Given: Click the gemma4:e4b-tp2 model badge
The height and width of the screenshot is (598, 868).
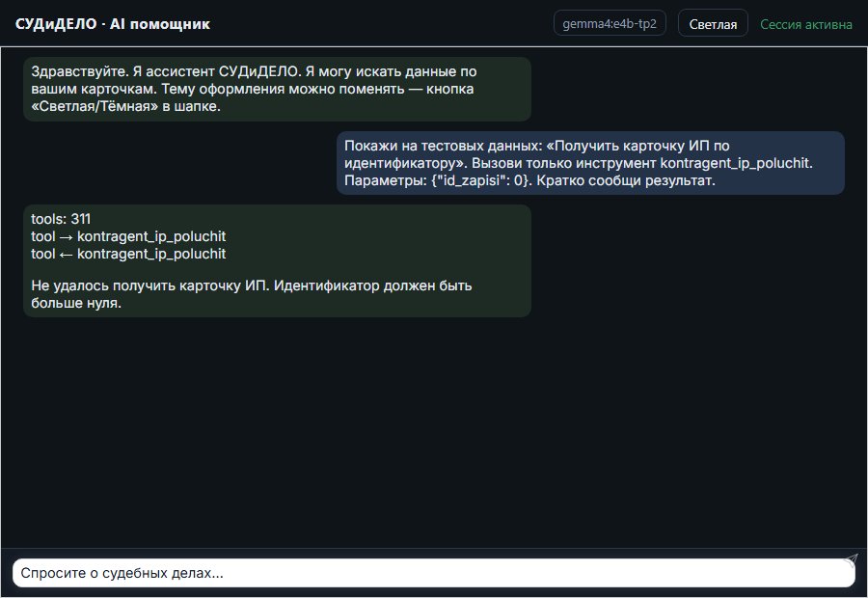Looking at the screenshot, I should 610,24.
